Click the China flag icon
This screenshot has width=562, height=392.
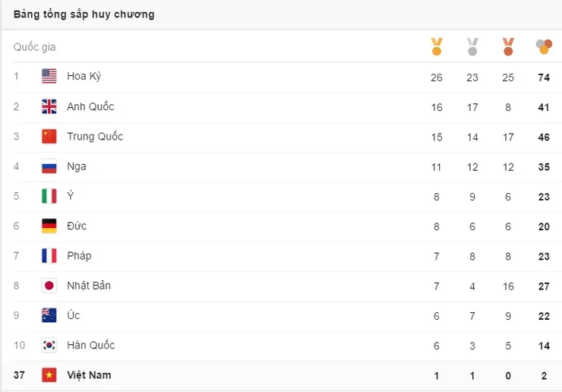point(49,136)
